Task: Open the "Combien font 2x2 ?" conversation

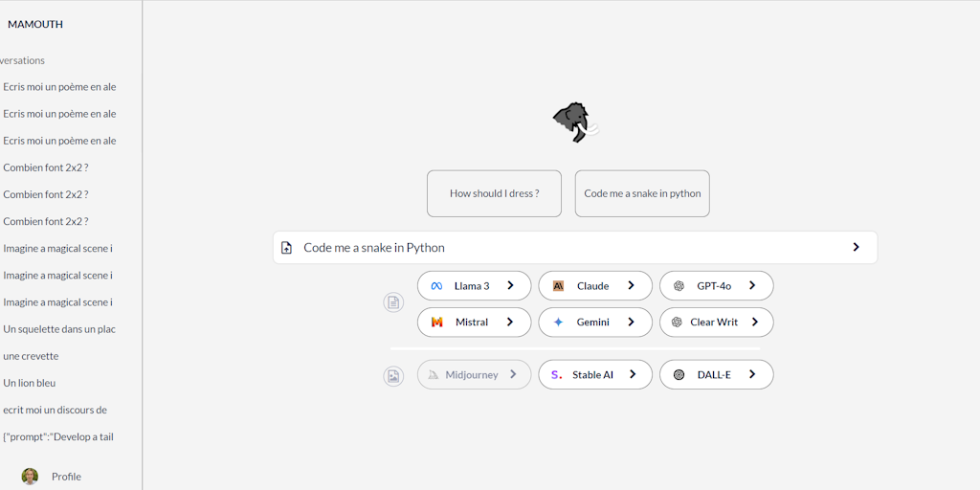Action: click(46, 167)
